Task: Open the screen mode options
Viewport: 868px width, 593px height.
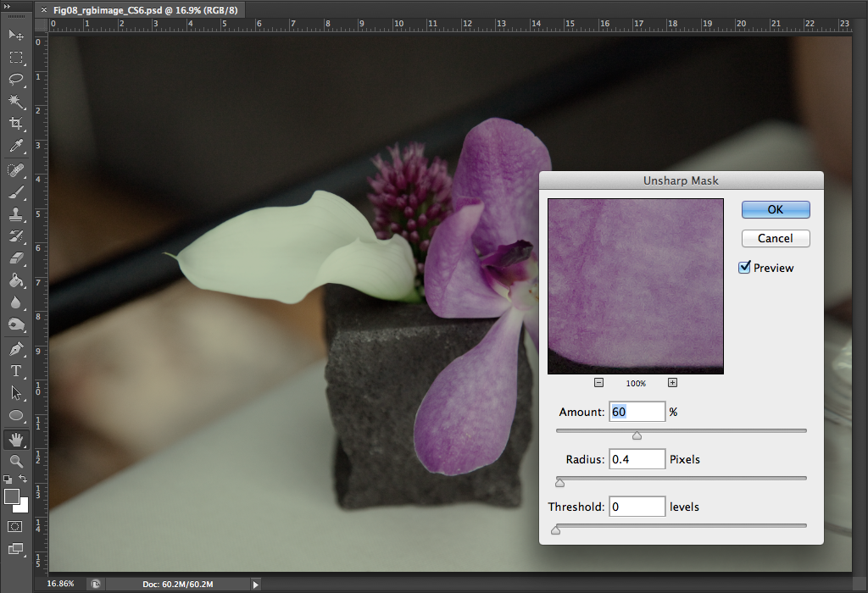Action: pyautogui.click(x=15, y=549)
